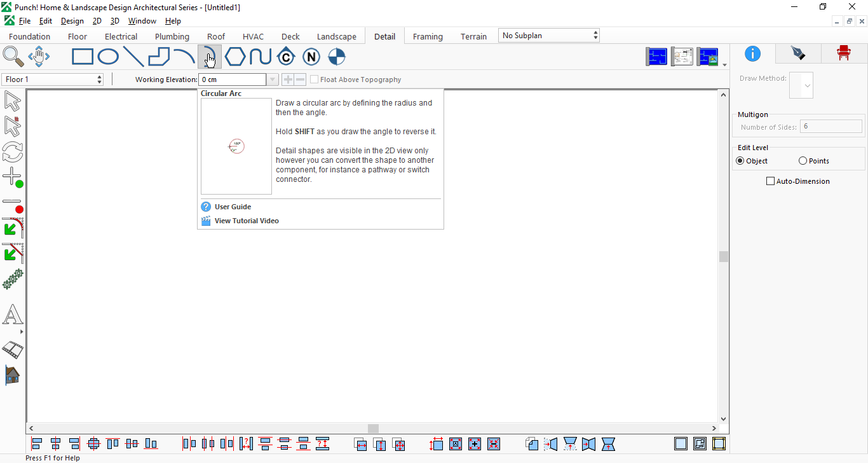The image size is (868, 463).
Task: Open the User Guide link
Action: click(x=233, y=207)
